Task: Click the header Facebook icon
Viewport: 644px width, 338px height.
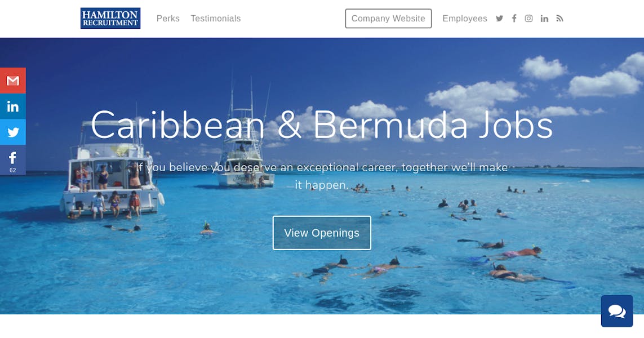Action: pos(514,19)
